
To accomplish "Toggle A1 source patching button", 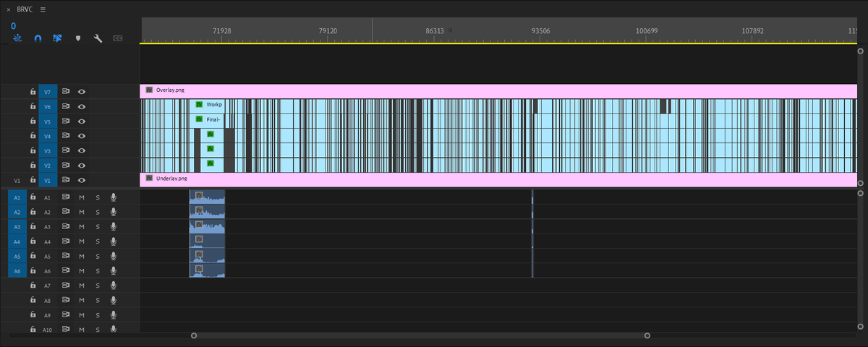I will pyautogui.click(x=17, y=197).
